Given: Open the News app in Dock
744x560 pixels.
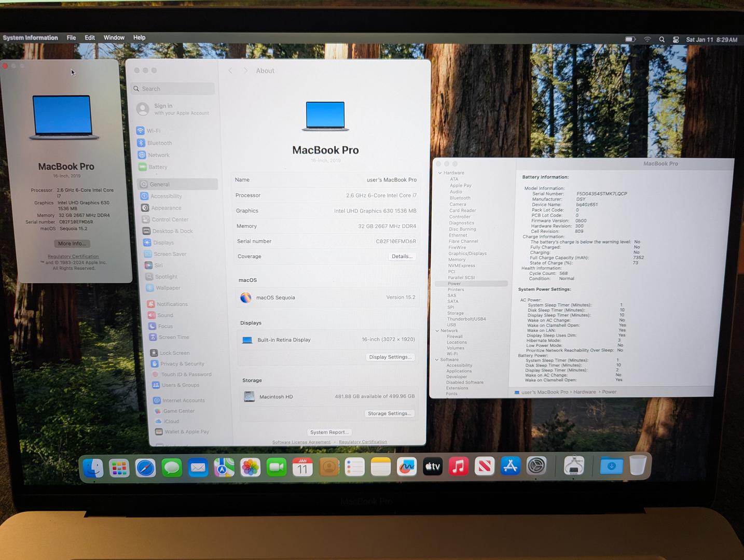Looking at the screenshot, I should [x=485, y=467].
